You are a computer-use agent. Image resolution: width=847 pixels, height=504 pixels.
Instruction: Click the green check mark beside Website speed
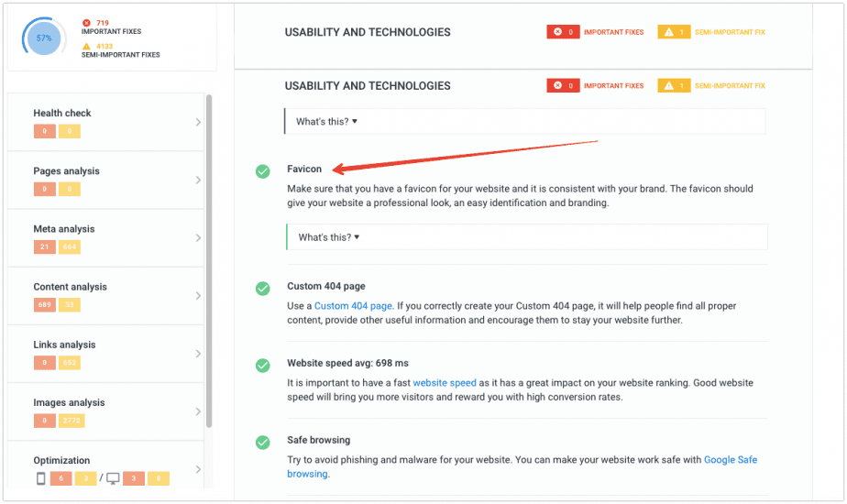(x=263, y=366)
